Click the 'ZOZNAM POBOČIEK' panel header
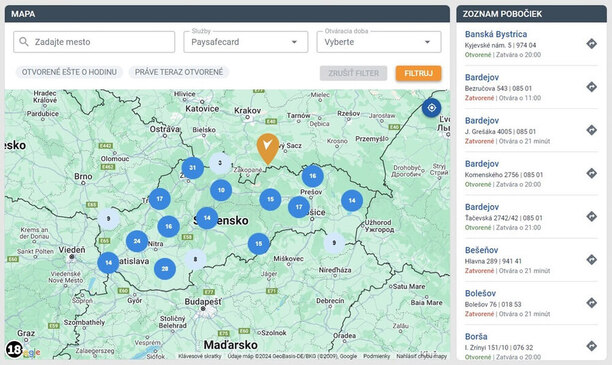The image size is (612, 365). point(531,14)
